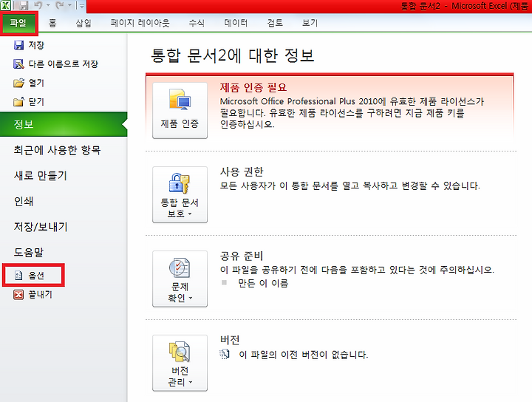Screen dimensions: 532x402
Task: Click the 다른 이름으로 저장 icon
Action: pyautogui.click(x=18, y=64)
